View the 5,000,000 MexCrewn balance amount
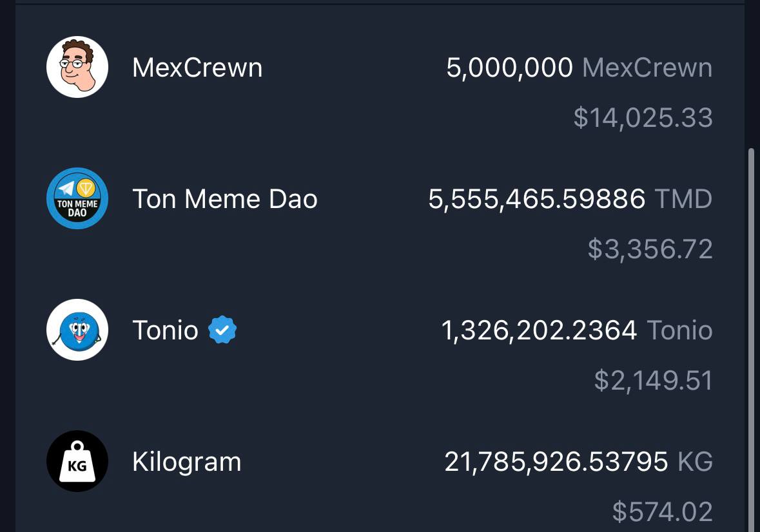760x532 pixels. [x=580, y=67]
